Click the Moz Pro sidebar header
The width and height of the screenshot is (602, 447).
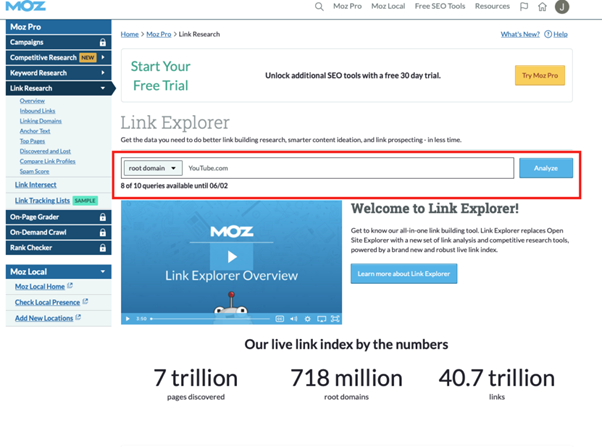[58, 27]
